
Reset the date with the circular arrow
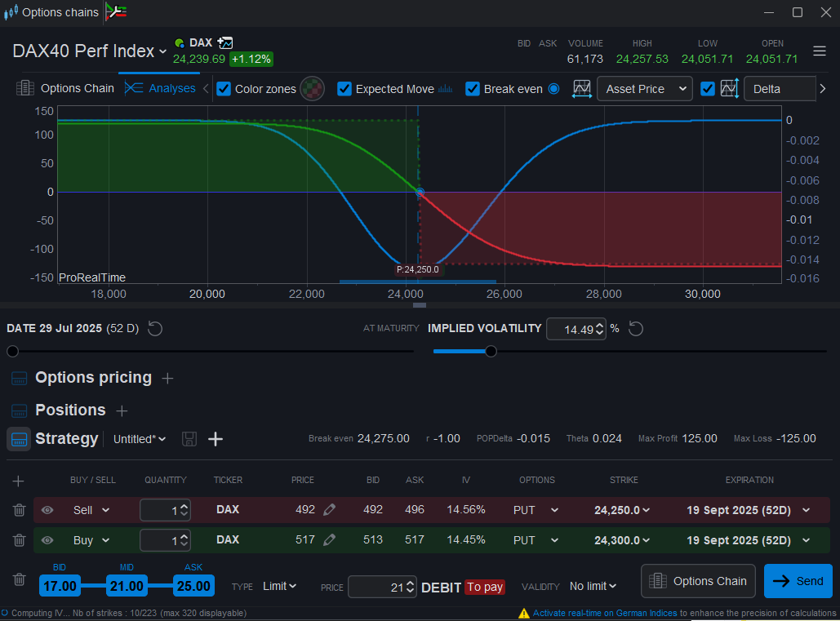pos(155,328)
